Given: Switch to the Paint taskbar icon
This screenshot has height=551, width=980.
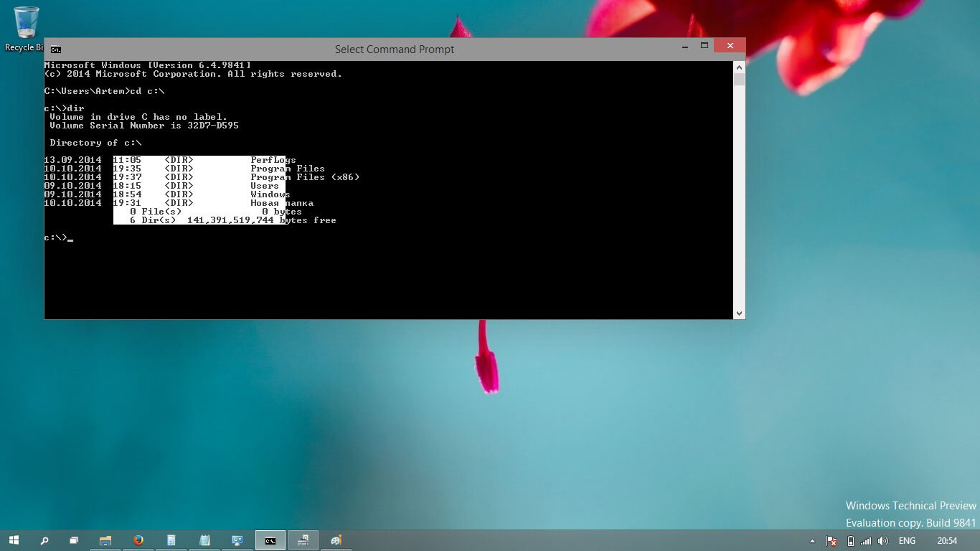Looking at the screenshot, I should (x=336, y=540).
